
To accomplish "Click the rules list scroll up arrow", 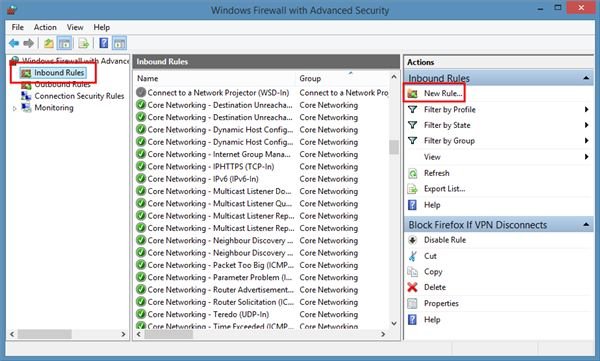I will point(394,77).
